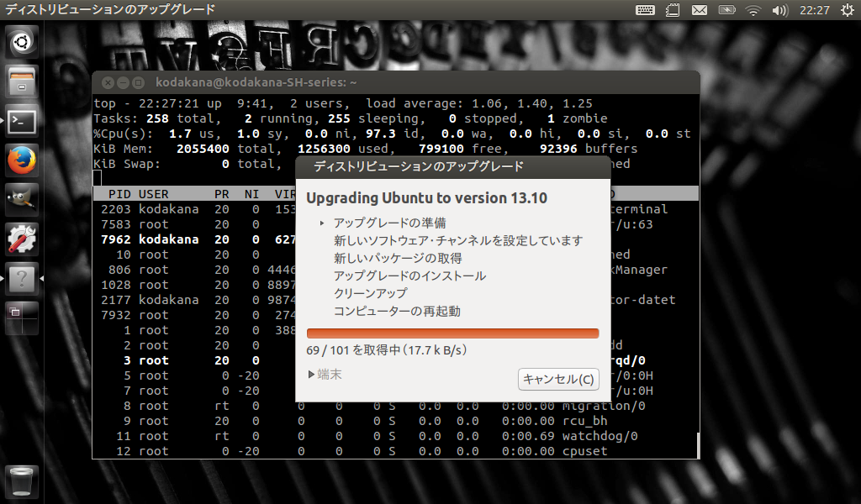Click step 新しいソフトウェア・チャンネルを設定しています
This screenshot has height=504, width=861.
click(x=458, y=241)
